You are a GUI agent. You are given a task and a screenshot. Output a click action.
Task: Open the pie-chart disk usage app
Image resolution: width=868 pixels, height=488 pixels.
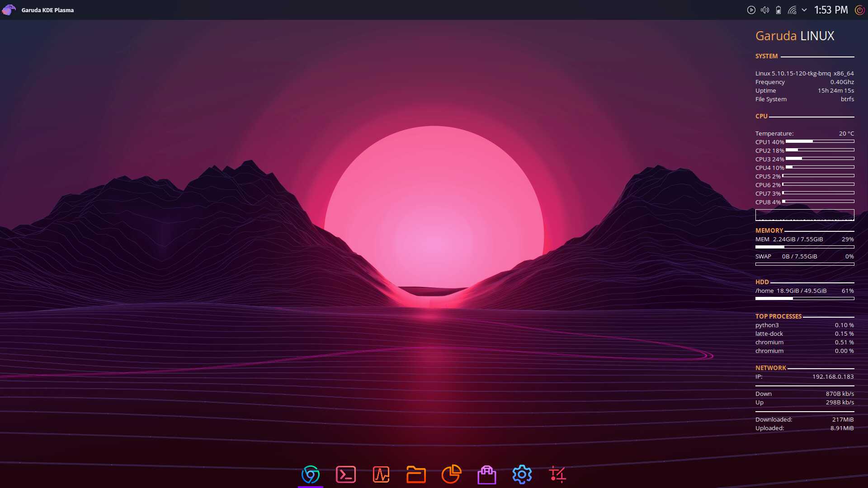tap(451, 474)
